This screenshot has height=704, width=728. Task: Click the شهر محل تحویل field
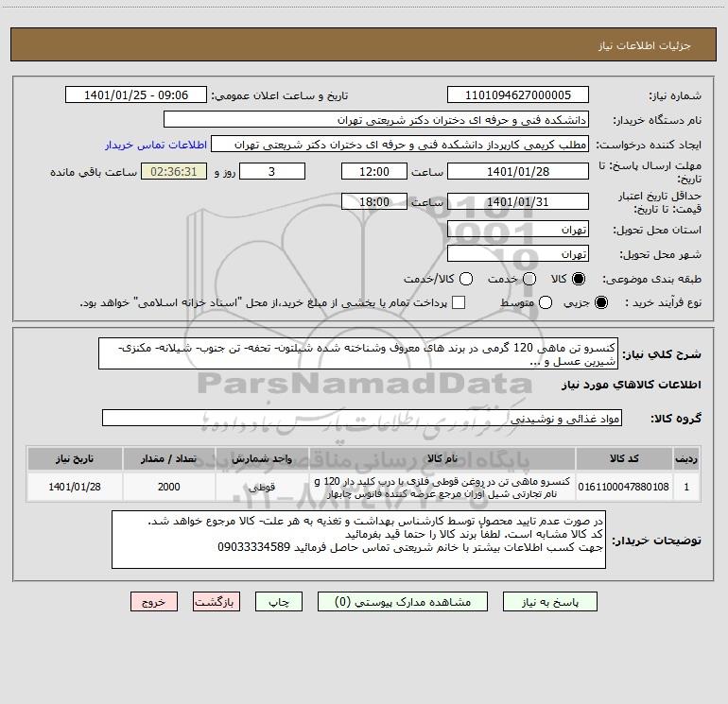click(x=518, y=254)
